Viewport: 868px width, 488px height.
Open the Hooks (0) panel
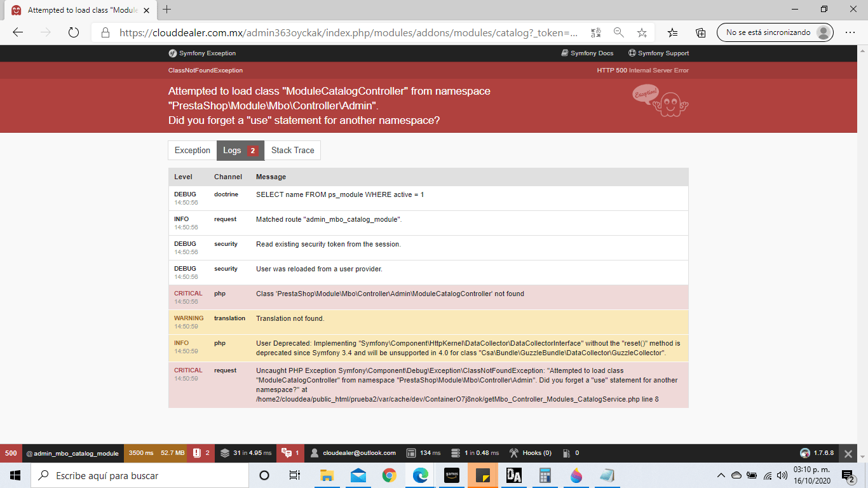coord(530,453)
